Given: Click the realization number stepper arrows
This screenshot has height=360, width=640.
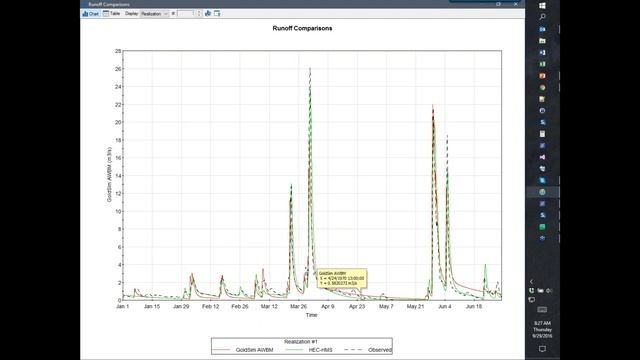Looking at the screenshot, I should tap(199, 13).
